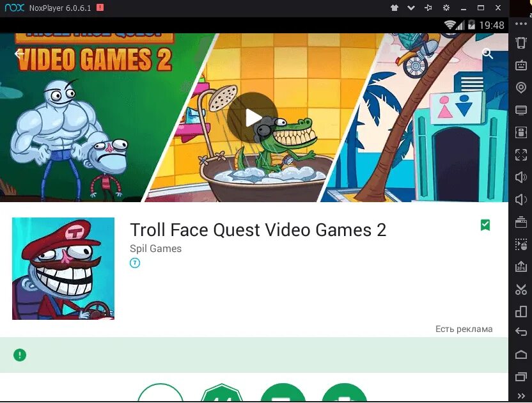532x403 pixels.
Task: Toggle the green wishlist bookmark
Action: (x=485, y=225)
